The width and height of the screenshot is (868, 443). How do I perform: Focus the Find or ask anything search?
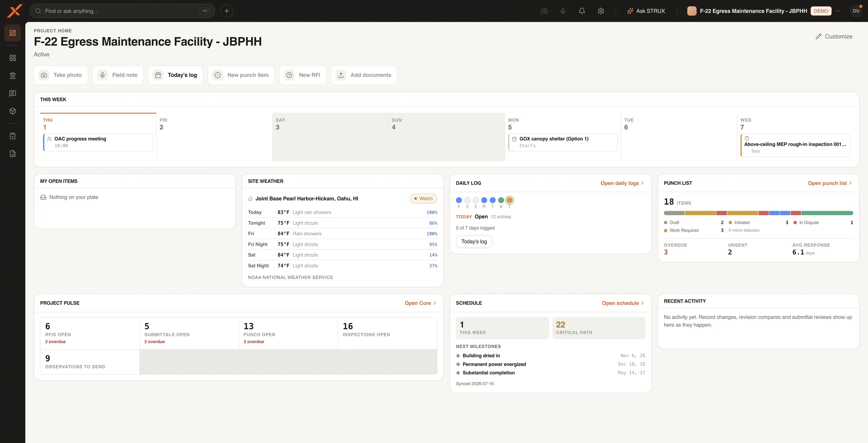click(x=122, y=11)
